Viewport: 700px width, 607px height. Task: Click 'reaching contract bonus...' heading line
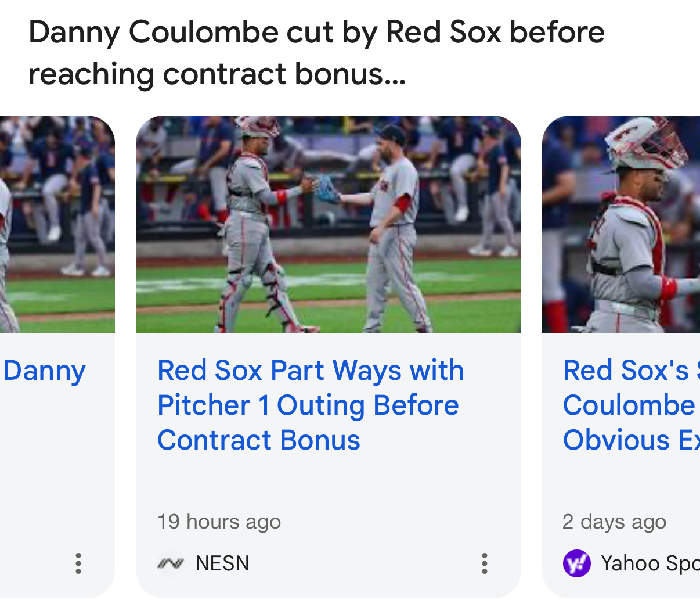tap(217, 74)
